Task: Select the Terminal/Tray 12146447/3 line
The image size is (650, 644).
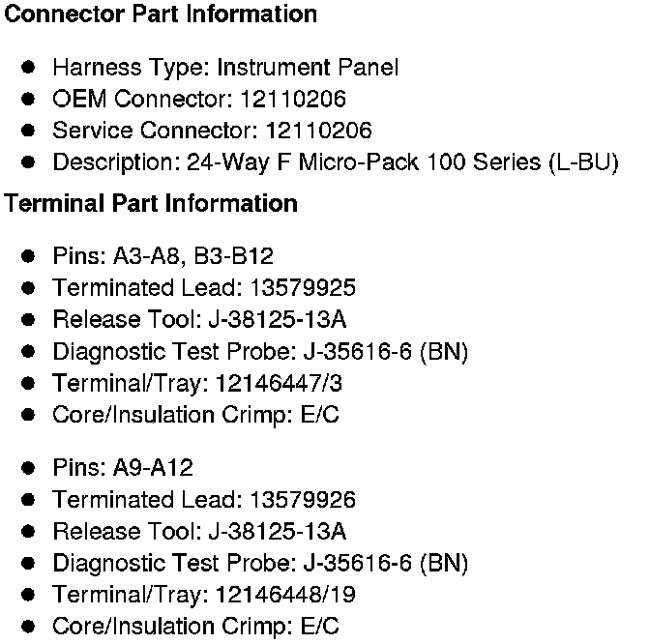Action: tap(196, 383)
